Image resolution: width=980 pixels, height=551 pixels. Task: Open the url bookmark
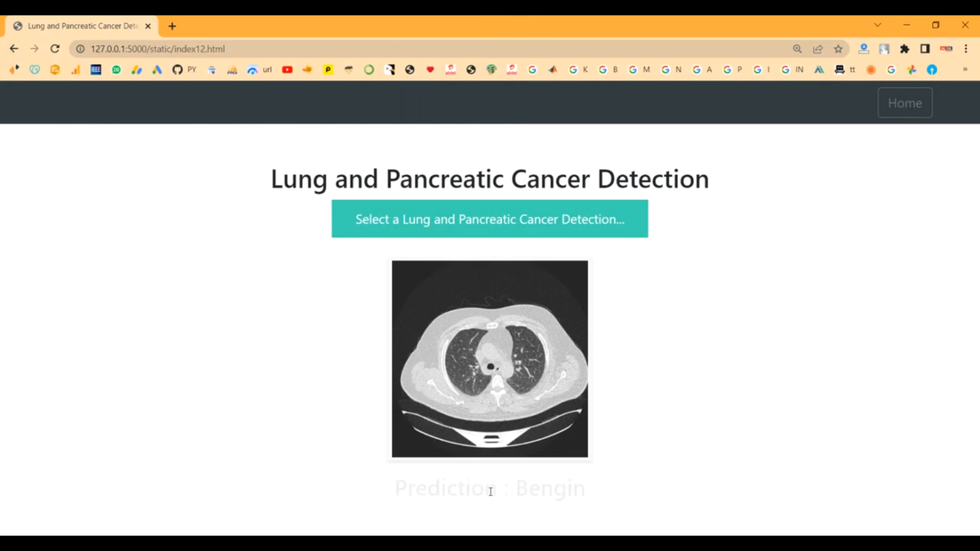tap(259, 70)
